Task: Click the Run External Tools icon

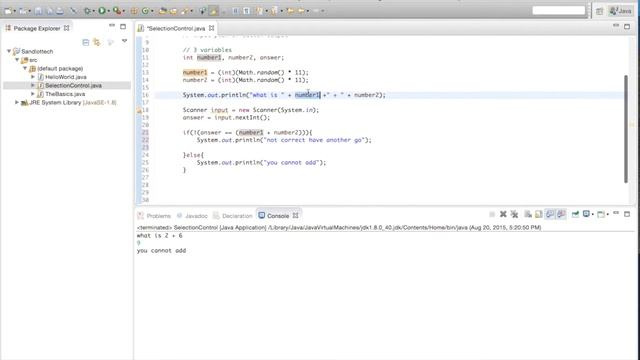Action: [117, 11]
